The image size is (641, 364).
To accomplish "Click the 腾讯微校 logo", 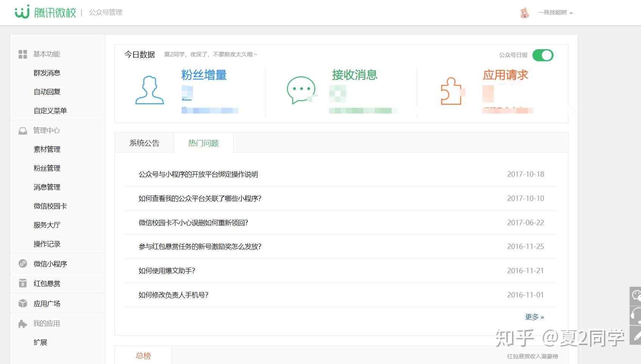I will pos(45,12).
